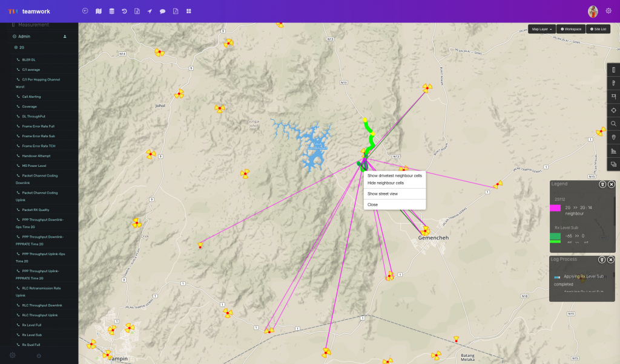Open the database icon in top toolbar
The height and width of the screenshot is (364, 620).
pyautogui.click(x=111, y=11)
